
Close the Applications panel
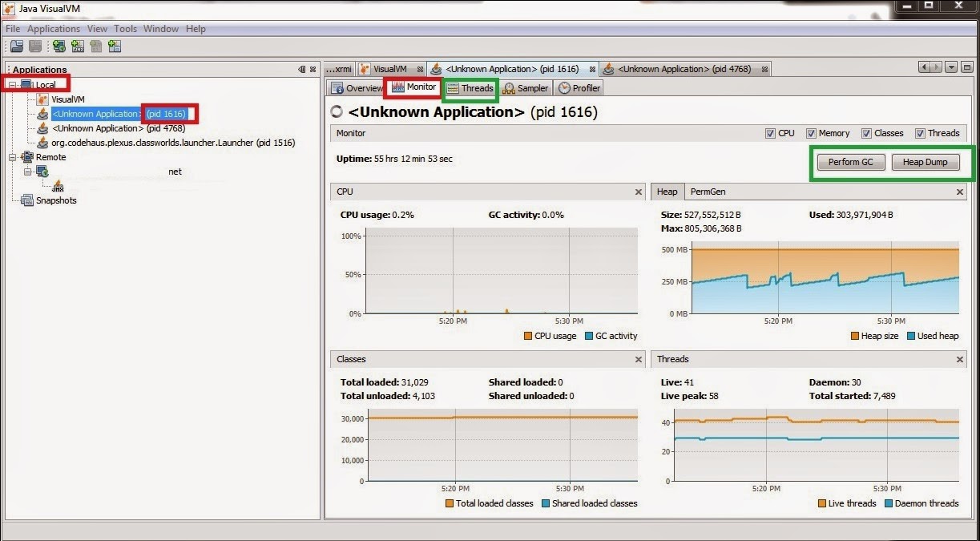click(313, 70)
